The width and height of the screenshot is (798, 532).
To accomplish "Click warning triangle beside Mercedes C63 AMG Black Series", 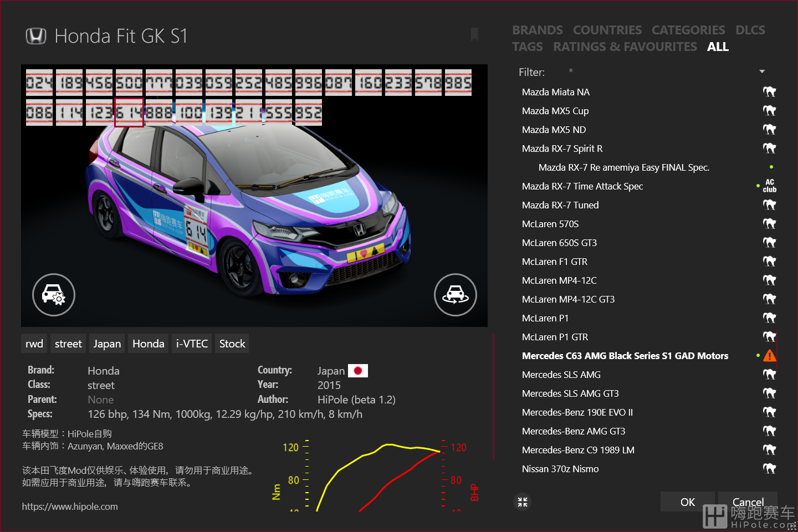I will [770, 356].
